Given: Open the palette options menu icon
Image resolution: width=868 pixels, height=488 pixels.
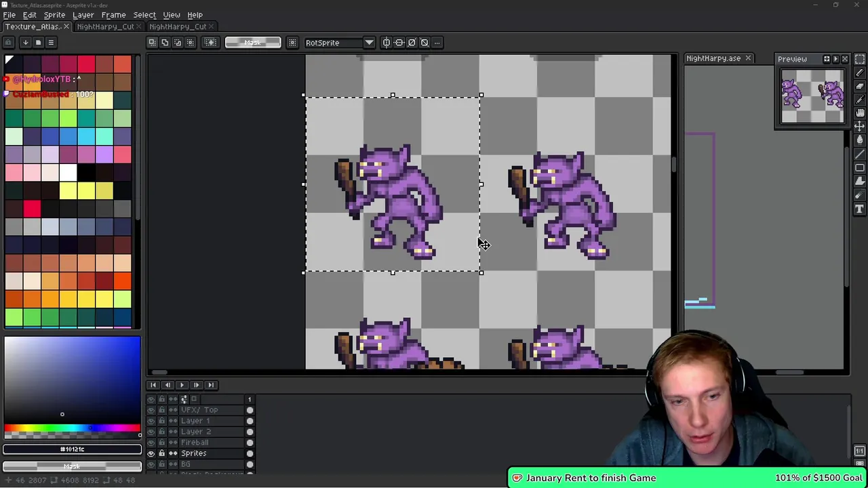Looking at the screenshot, I should (50, 43).
